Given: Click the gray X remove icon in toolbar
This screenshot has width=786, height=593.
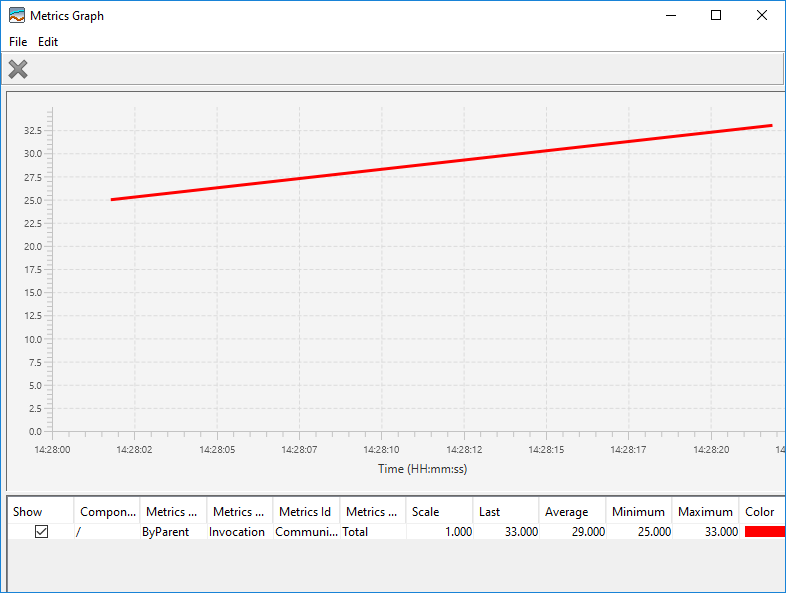Looking at the screenshot, I should [x=18, y=69].
